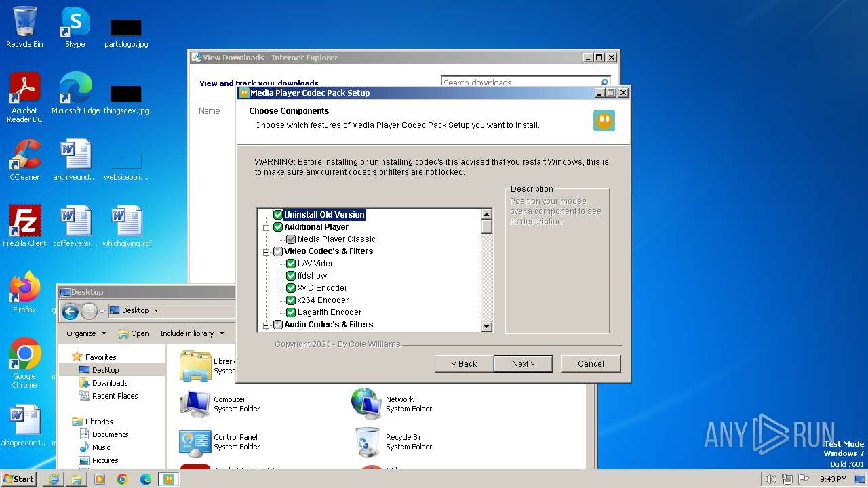Toggle Video Codec's & Filters checkbox

point(278,251)
